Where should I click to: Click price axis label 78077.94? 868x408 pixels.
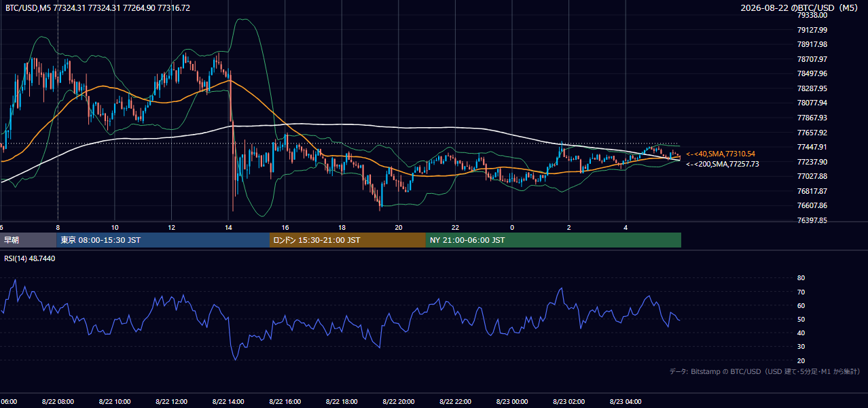tap(812, 103)
